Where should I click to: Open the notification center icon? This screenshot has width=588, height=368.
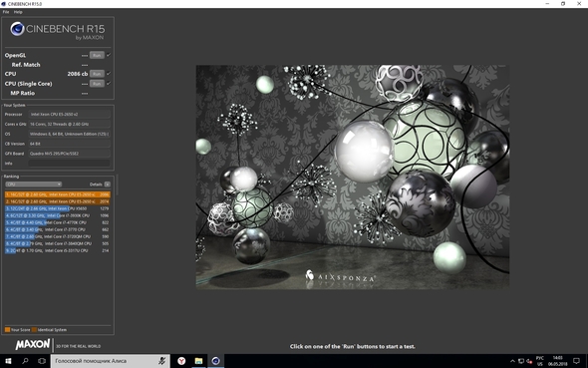click(577, 361)
